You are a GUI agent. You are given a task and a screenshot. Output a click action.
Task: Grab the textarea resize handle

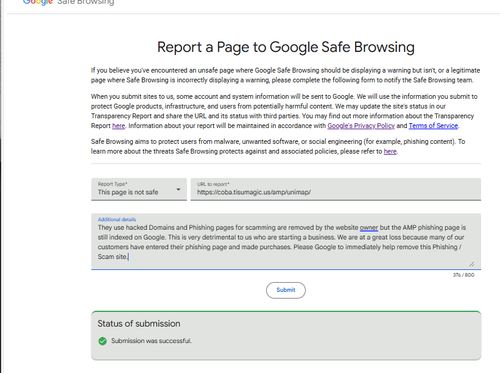[471, 264]
